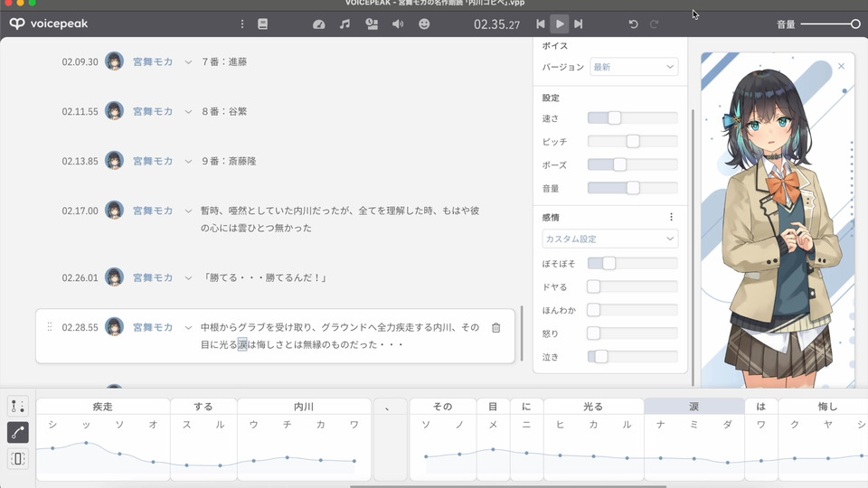Grab the drag handle on line 02.28.55
Viewport: 868px width, 488px height.
point(50,327)
